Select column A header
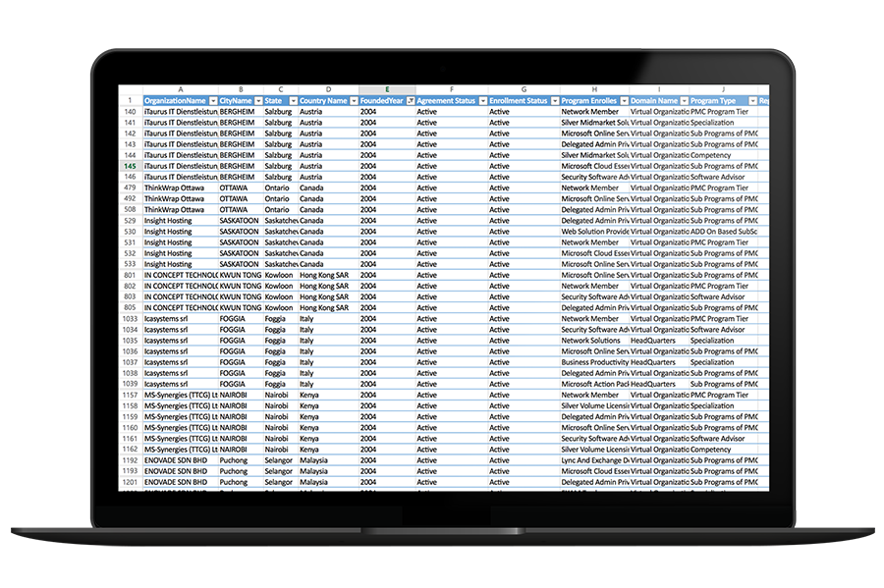 pyautogui.click(x=181, y=89)
